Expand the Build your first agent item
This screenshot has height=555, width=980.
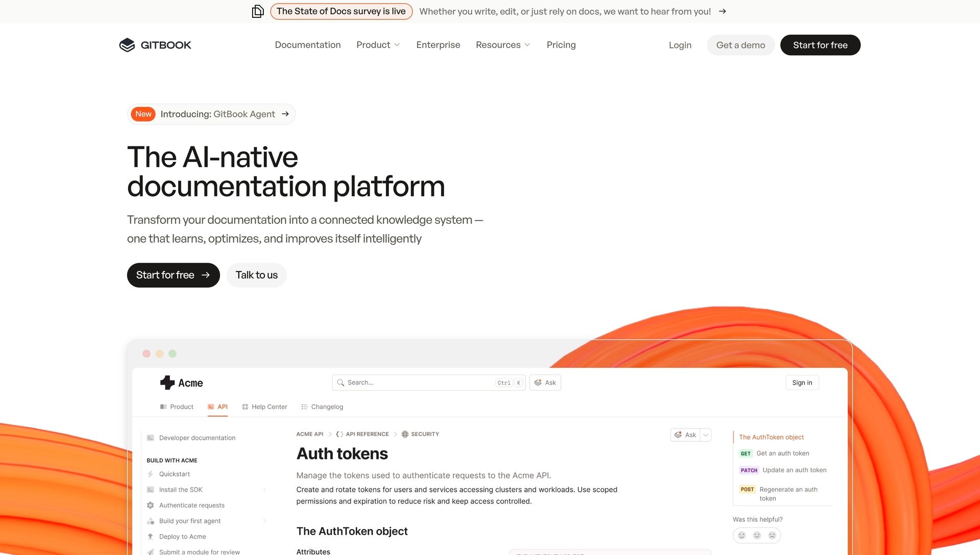[x=264, y=521]
